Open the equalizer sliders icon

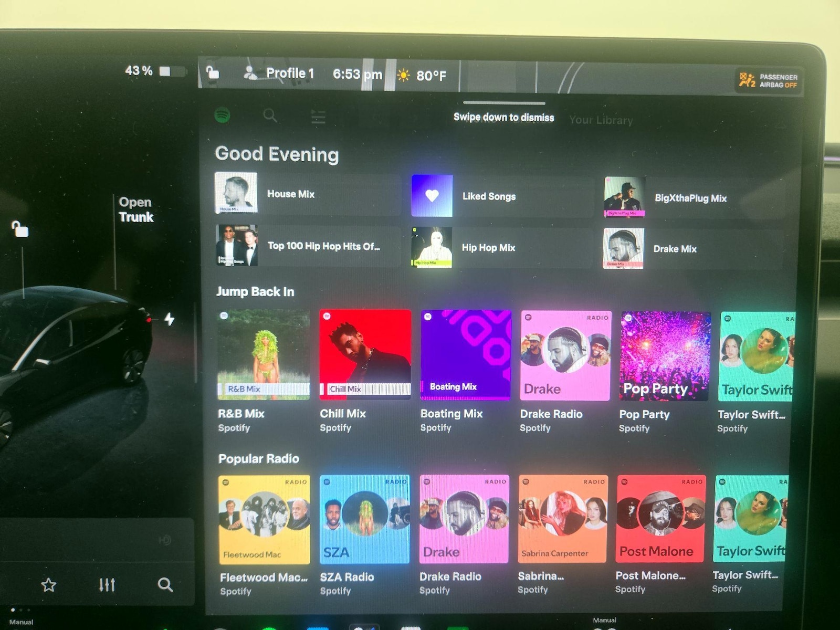point(107,584)
